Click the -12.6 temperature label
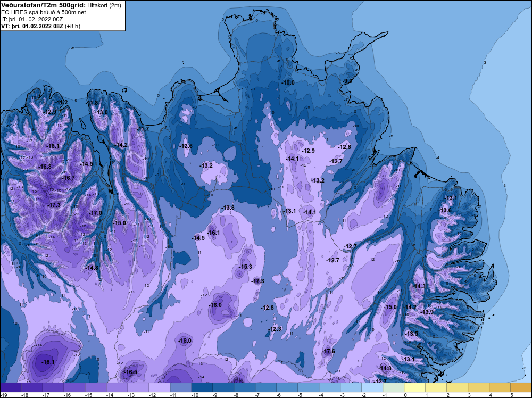This screenshot has width=532, height=398. pos(186,146)
